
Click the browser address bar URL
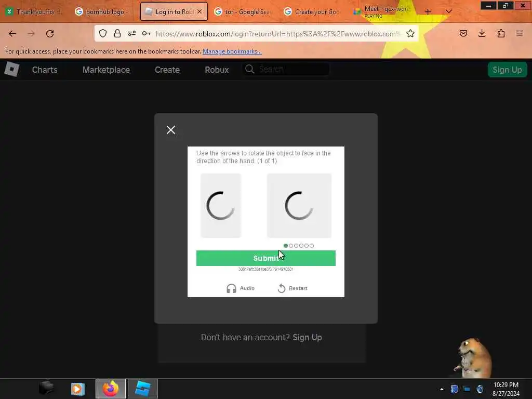coord(278,34)
